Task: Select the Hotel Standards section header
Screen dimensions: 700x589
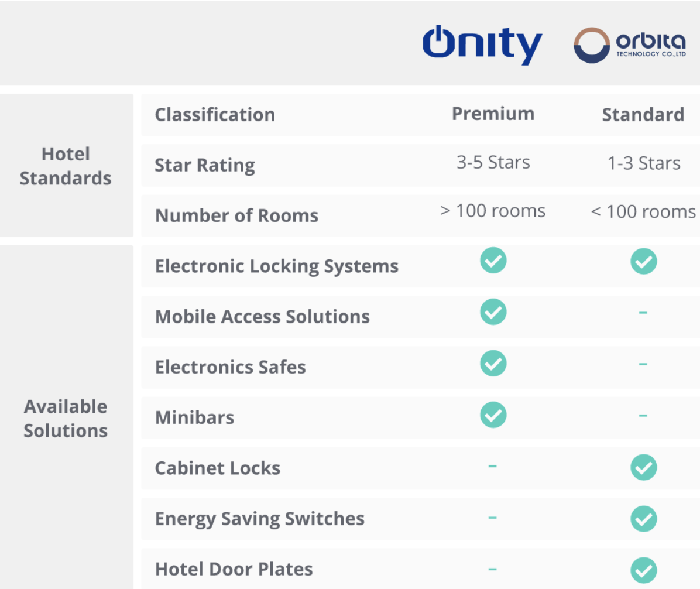Action: (x=66, y=166)
